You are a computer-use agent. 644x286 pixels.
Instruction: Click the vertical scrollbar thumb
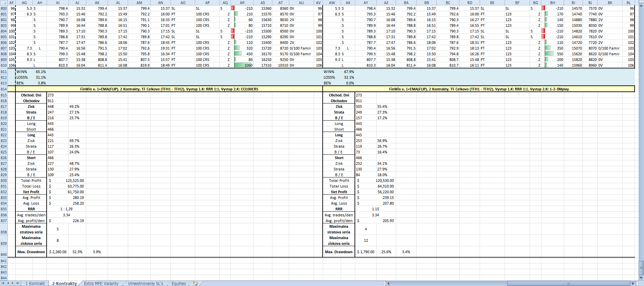[x=641, y=267]
